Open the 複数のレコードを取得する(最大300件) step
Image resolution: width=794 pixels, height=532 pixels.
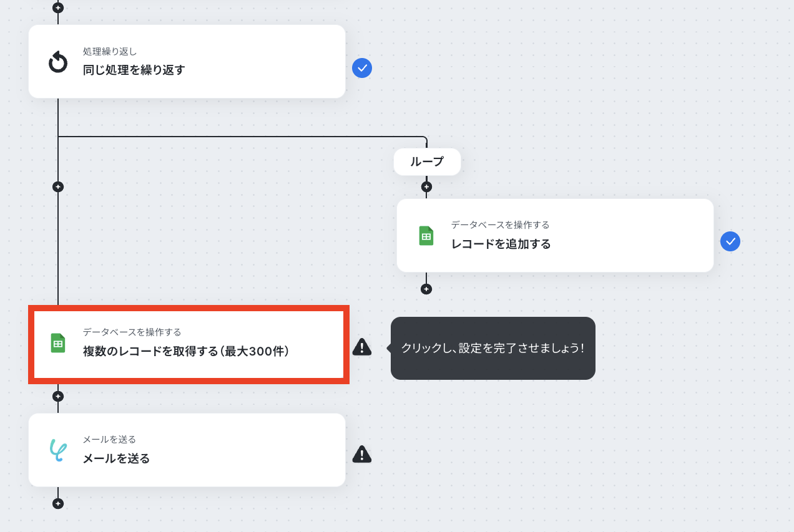(187, 344)
